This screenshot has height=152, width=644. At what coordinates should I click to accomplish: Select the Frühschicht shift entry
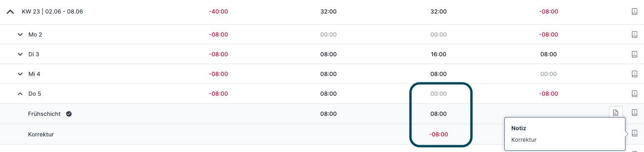point(44,114)
